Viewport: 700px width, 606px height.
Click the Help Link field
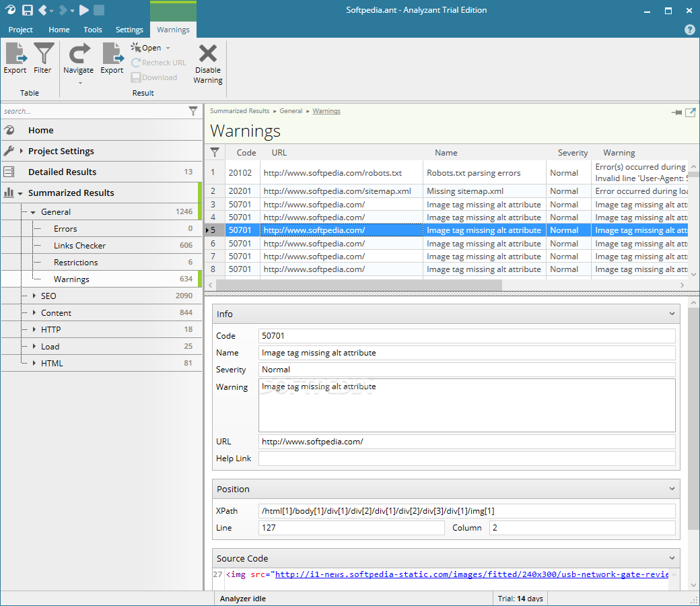(466, 459)
